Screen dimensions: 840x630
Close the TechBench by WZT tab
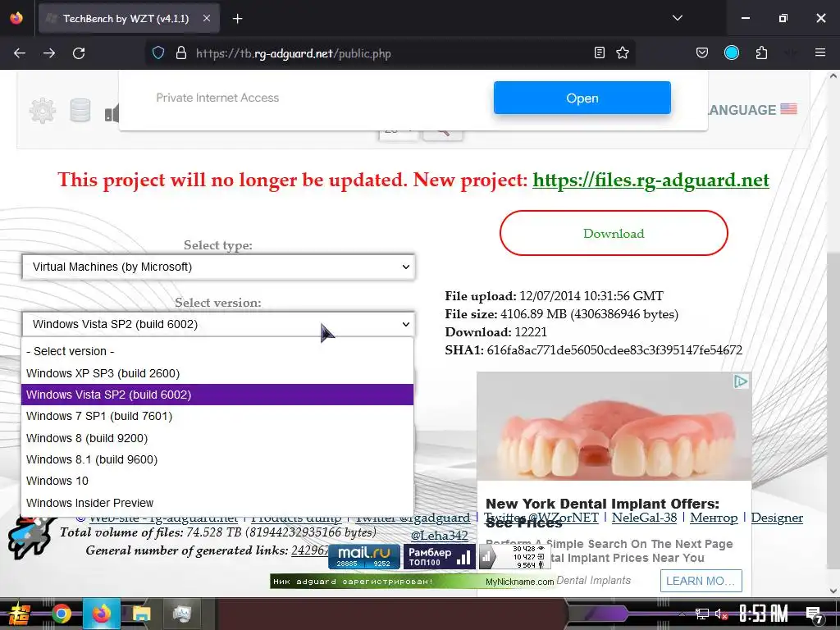[x=207, y=18]
